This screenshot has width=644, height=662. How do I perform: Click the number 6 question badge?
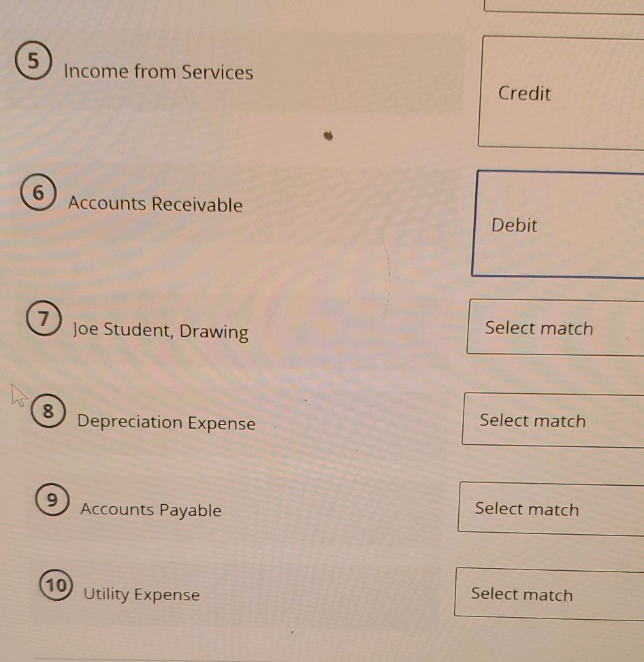point(39,192)
